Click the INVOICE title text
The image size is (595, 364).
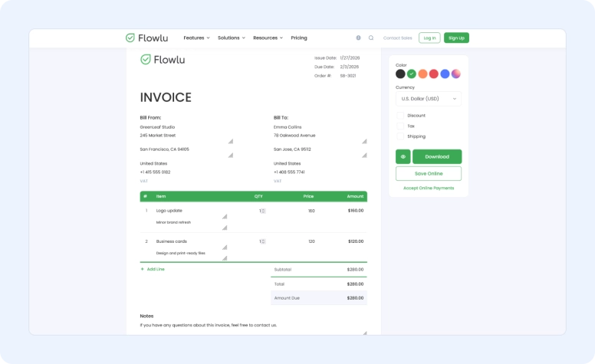166,97
